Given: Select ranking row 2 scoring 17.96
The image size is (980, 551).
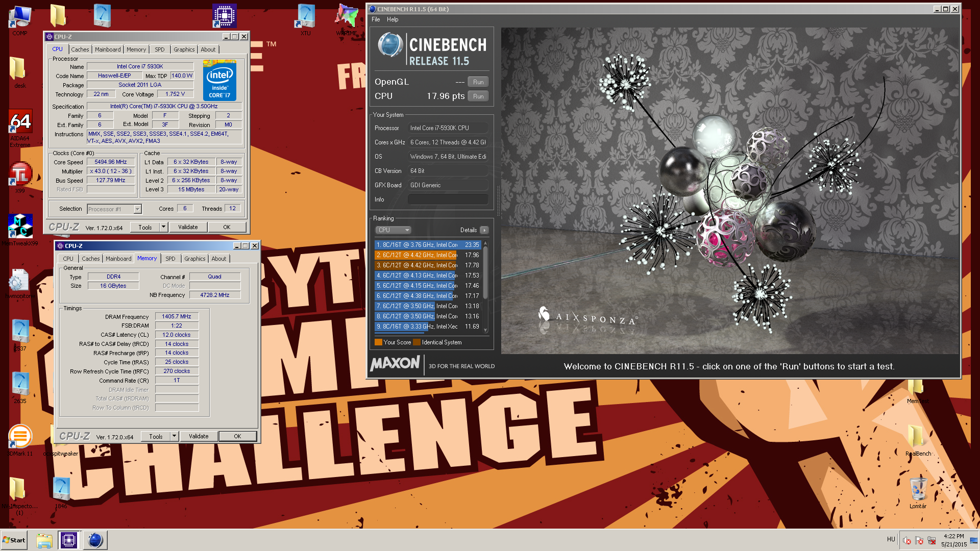Looking at the screenshot, I should pos(428,255).
